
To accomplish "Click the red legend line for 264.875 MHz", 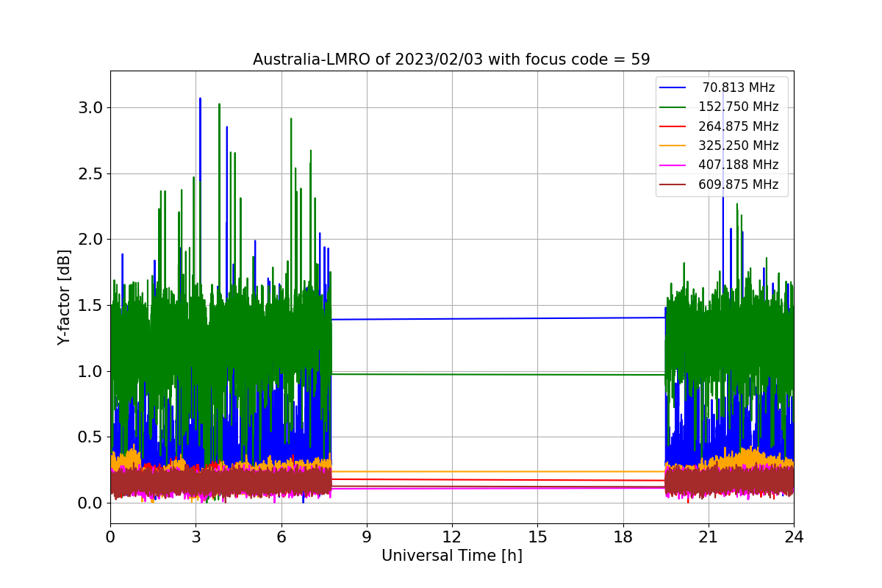I will pyautogui.click(x=673, y=126).
